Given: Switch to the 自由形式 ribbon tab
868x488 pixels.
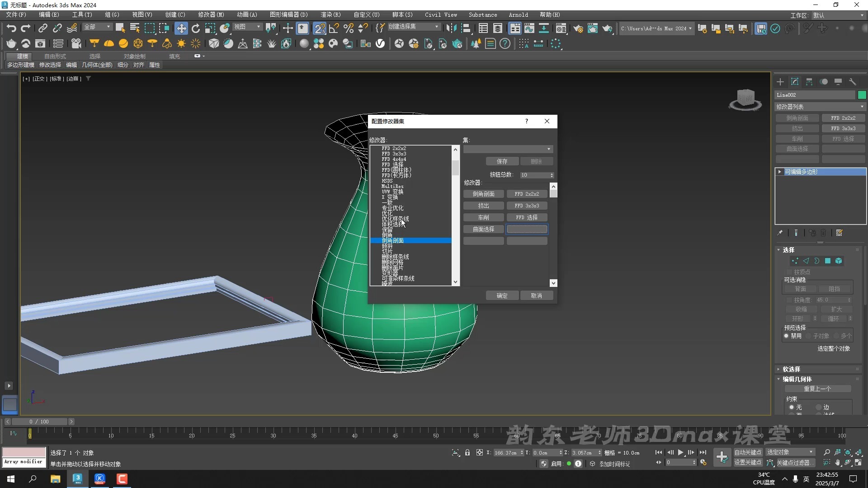Looking at the screenshot, I should coord(54,56).
